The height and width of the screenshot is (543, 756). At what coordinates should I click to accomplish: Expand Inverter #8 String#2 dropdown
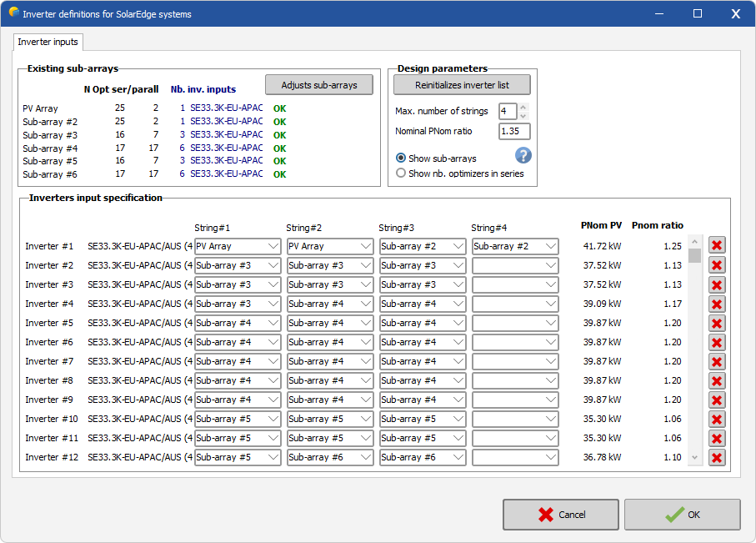[330, 380]
